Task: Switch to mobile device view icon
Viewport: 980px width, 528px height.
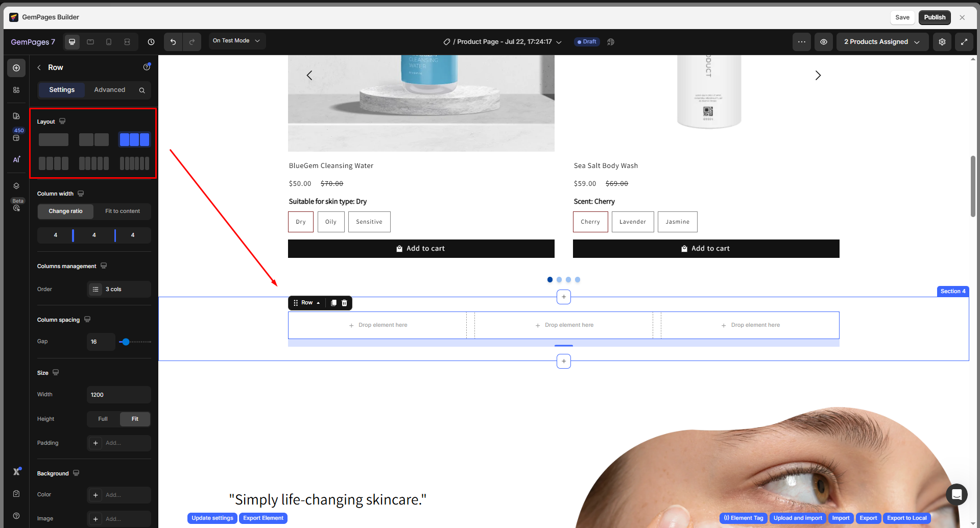Action: [x=109, y=42]
